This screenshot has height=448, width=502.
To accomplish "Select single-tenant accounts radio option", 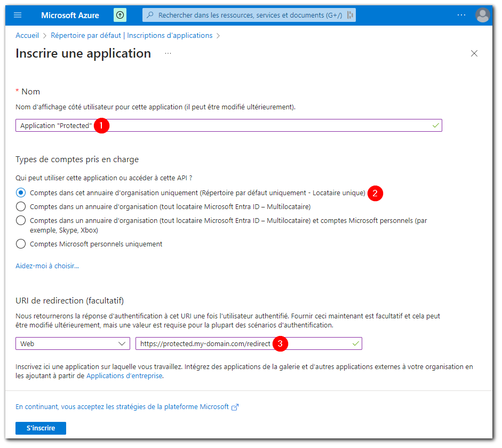I will pyautogui.click(x=21, y=193).
